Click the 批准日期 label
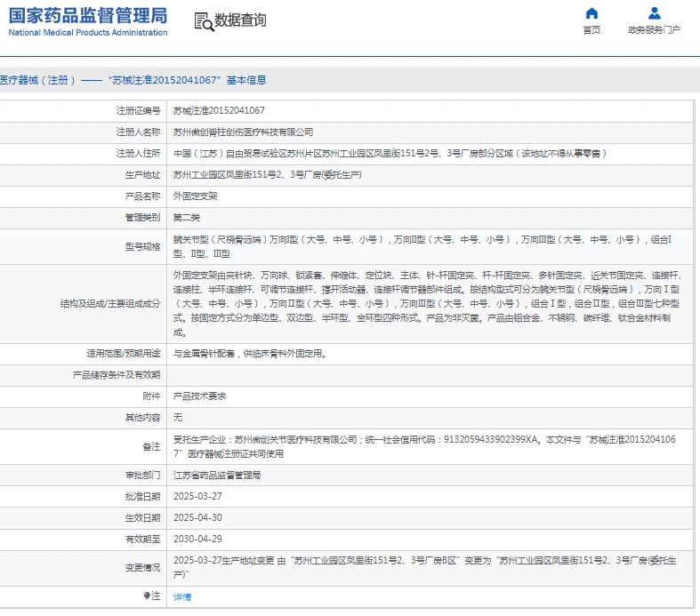Screen dimensions: 700x616 pyautogui.click(x=142, y=497)
